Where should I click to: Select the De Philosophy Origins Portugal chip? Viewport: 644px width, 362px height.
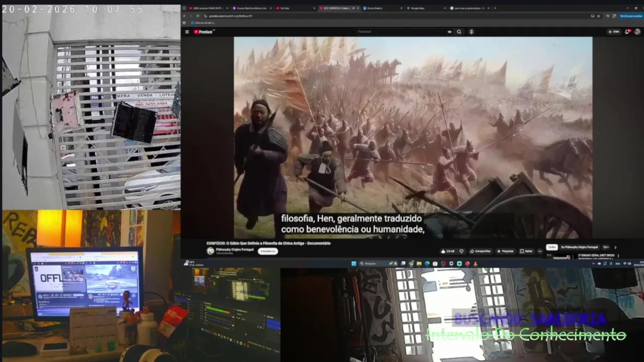(x=580, y=247)
